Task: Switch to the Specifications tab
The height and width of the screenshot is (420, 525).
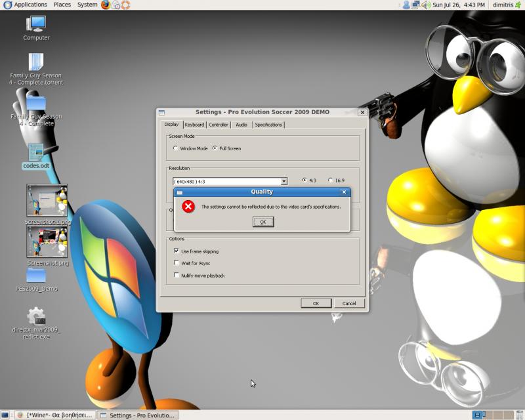Action: point(268,125)
